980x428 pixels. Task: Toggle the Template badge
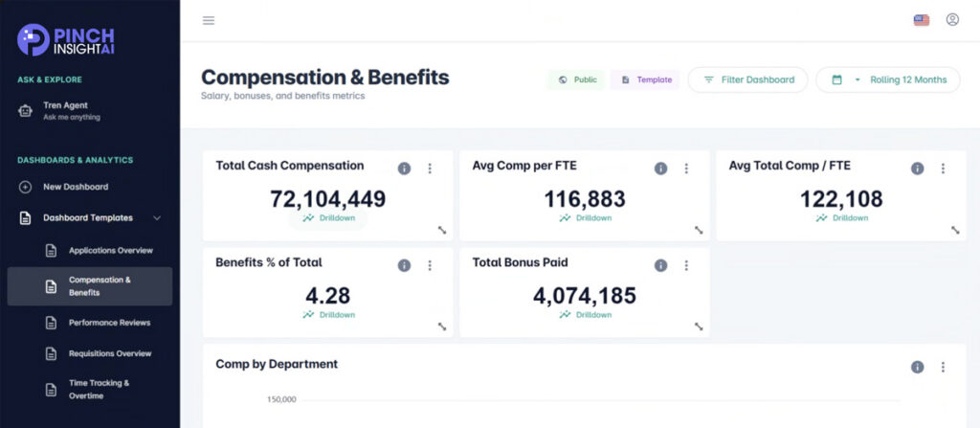[x=646, y=79]
